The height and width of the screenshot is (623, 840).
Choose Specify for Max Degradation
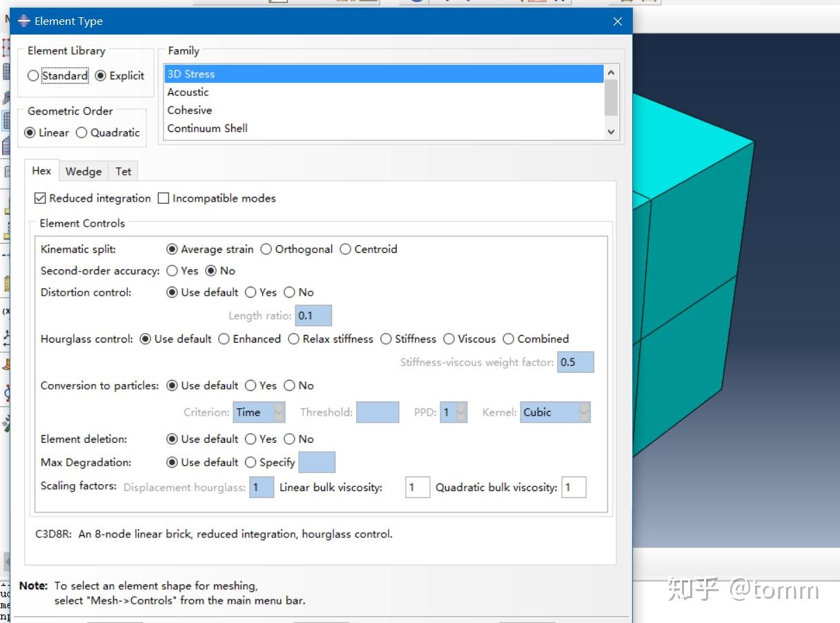(250, 462)
